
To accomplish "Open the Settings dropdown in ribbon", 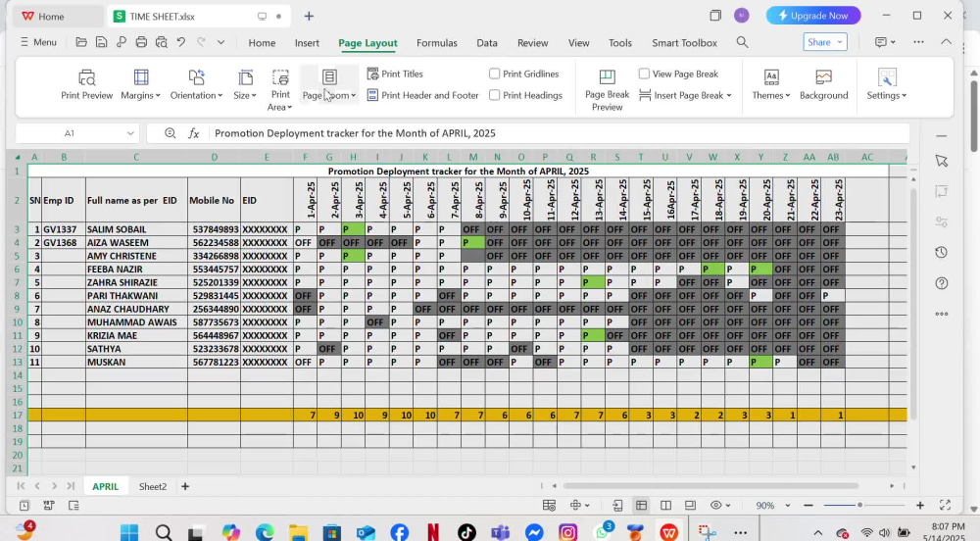I will pos(886,84).
